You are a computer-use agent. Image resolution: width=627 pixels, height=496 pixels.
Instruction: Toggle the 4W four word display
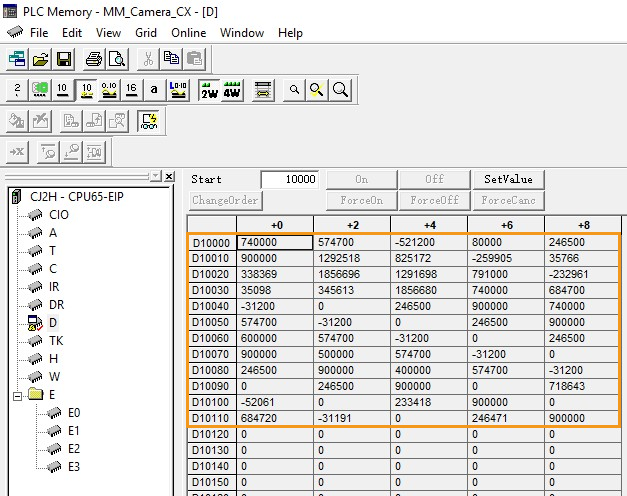(x=232, y=90)
